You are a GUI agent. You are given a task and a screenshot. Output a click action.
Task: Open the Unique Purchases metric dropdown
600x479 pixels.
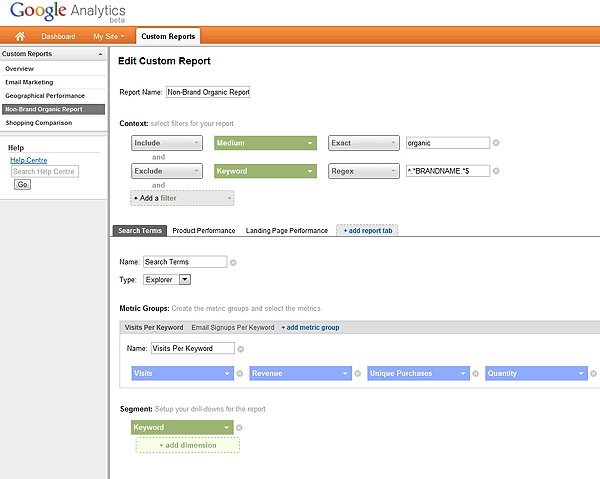coord(418,373)
